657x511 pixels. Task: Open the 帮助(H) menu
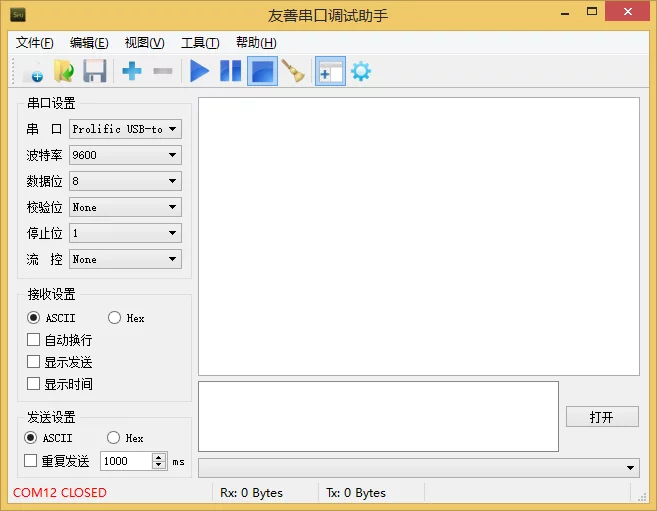(x=256, y=43)
